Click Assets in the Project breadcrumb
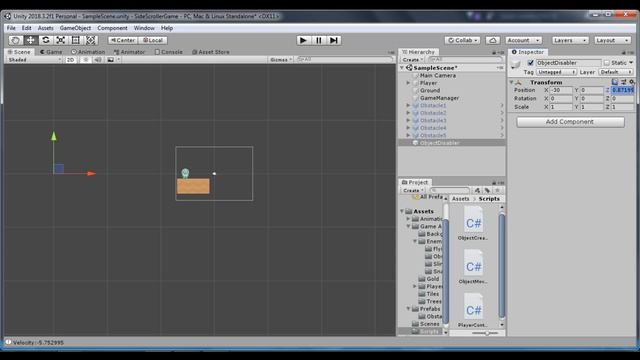 [x=460, y=198]
